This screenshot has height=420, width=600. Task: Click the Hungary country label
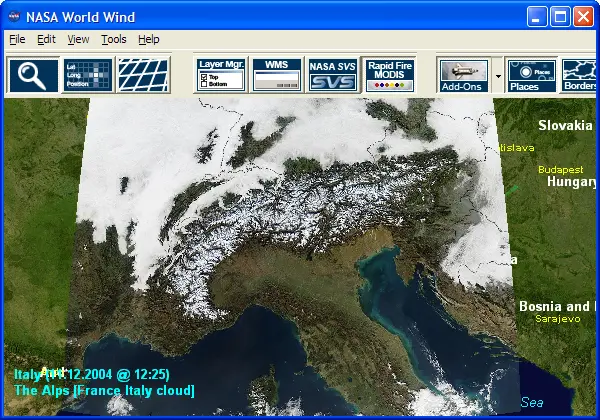(571, 182)
